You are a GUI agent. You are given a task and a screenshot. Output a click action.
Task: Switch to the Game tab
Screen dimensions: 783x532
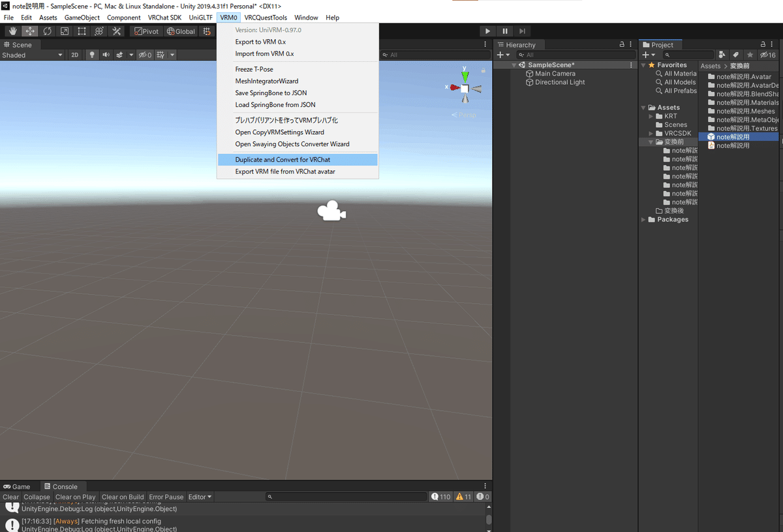tap(17, 486)
